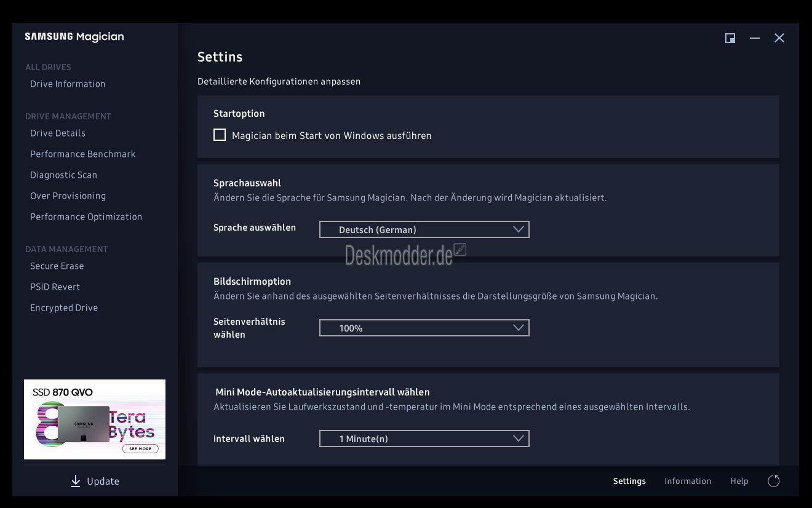
Task: Open Information in the bottom bar
Action: tap(688, 481)
